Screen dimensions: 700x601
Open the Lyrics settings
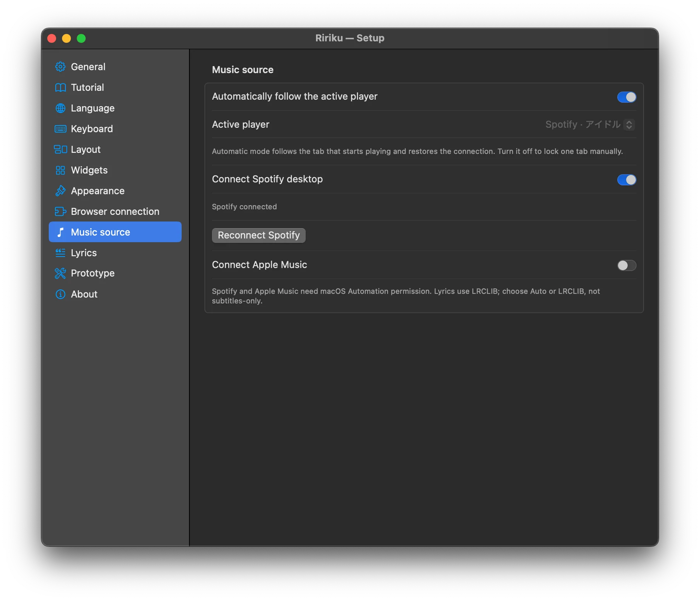115,253
